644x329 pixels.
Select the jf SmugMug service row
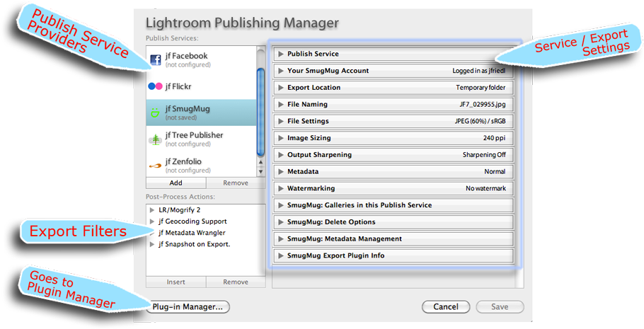coord(201,112)
